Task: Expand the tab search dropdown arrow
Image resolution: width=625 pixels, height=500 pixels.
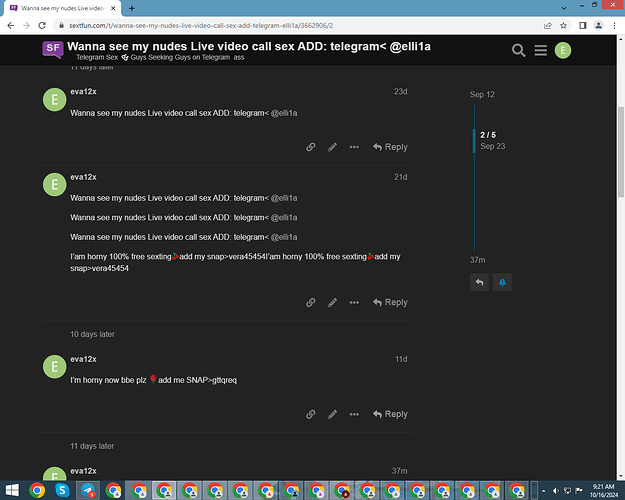Action: coord(564,8)
